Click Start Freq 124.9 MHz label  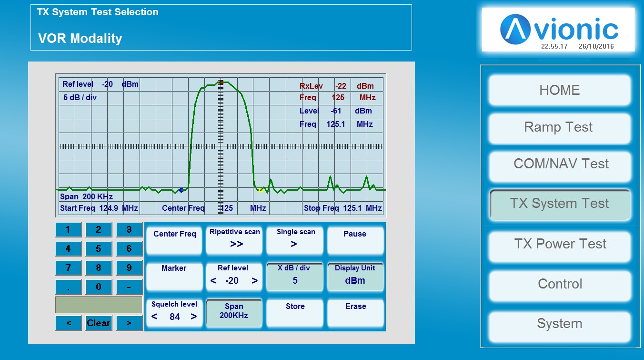99,208
